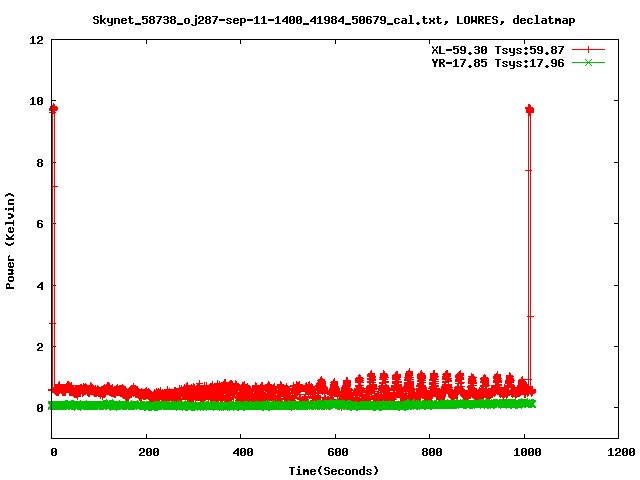Click y-axis tick label 12
The height and width of the screenshot is (480, 640).
[x=36, y=40]
